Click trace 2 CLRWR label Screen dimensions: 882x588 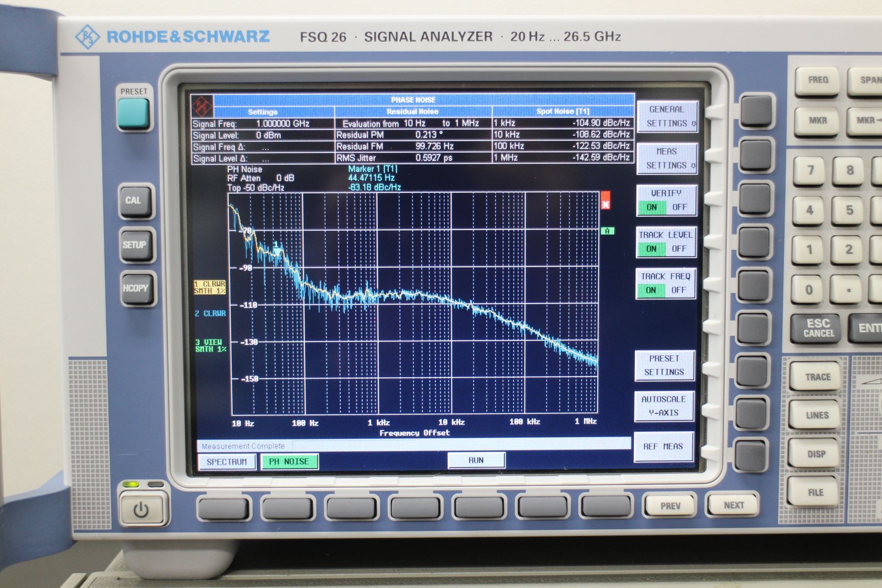coord(210,313)
